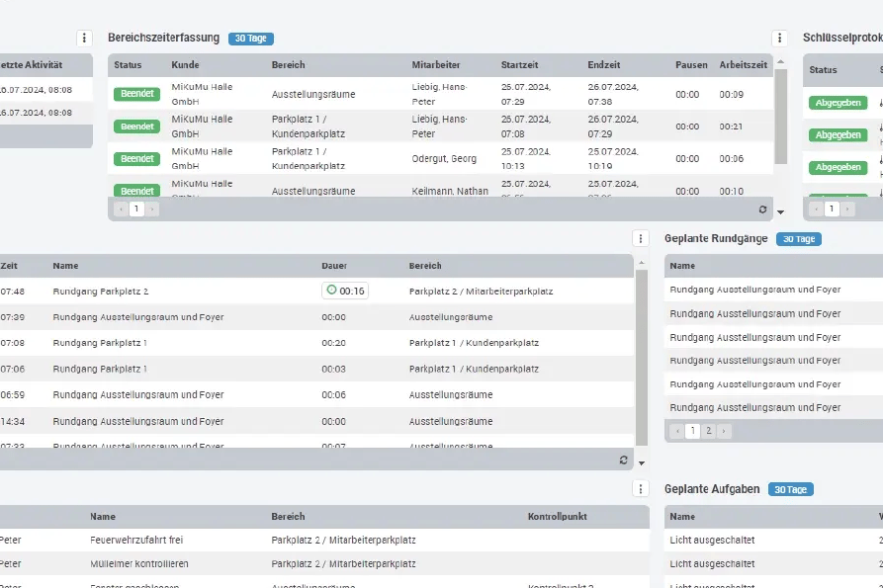Sort by Startzeit column header
This screenshot has height=588, width=883.
click(x=519, y=64)
